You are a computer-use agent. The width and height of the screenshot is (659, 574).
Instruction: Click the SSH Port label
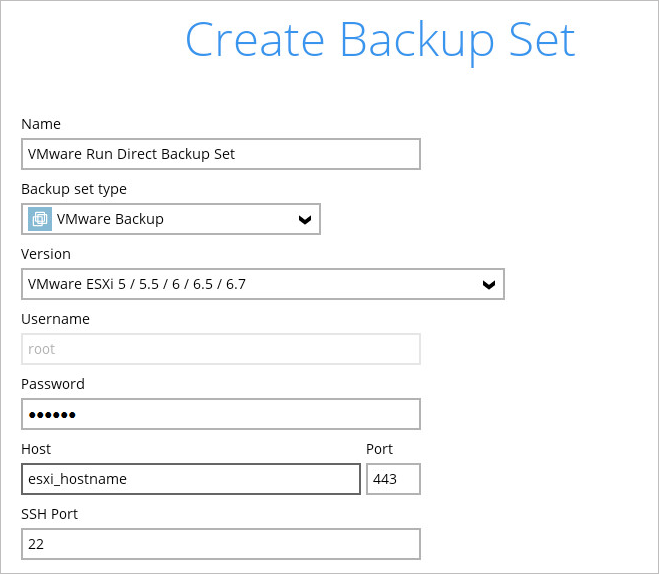[x=49, y=514]
